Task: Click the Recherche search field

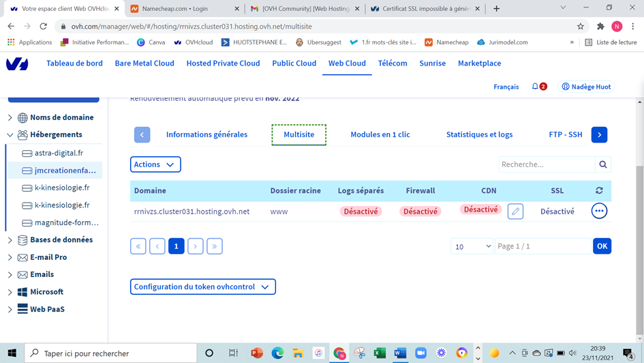Action: coord(547,164)
